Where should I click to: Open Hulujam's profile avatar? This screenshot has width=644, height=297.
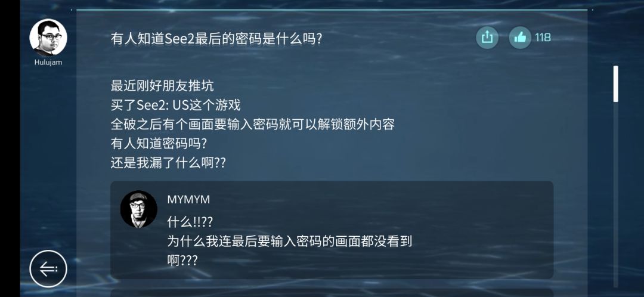click(x=48, y=38)
